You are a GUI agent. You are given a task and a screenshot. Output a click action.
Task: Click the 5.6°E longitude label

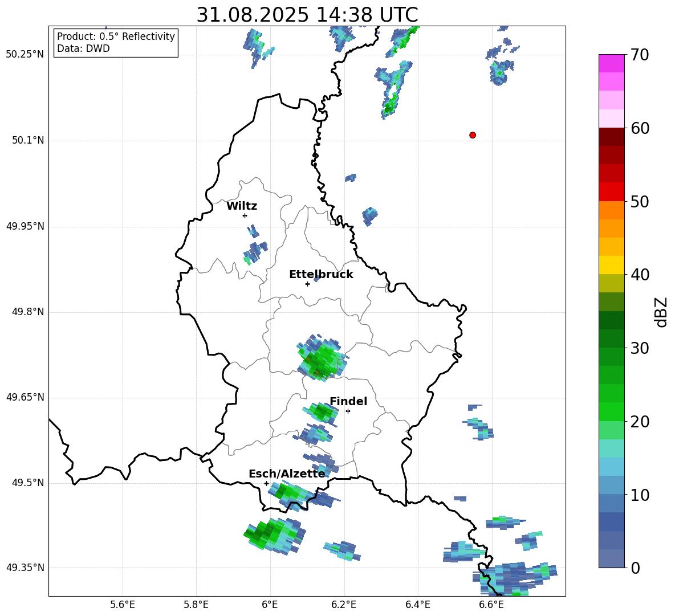point(123,605)
